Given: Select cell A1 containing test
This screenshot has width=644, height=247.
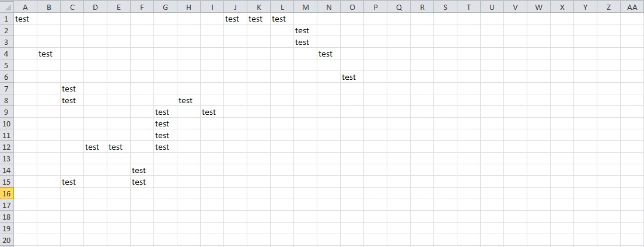Looking at the screenshot, I should click(x=25, y=19).
